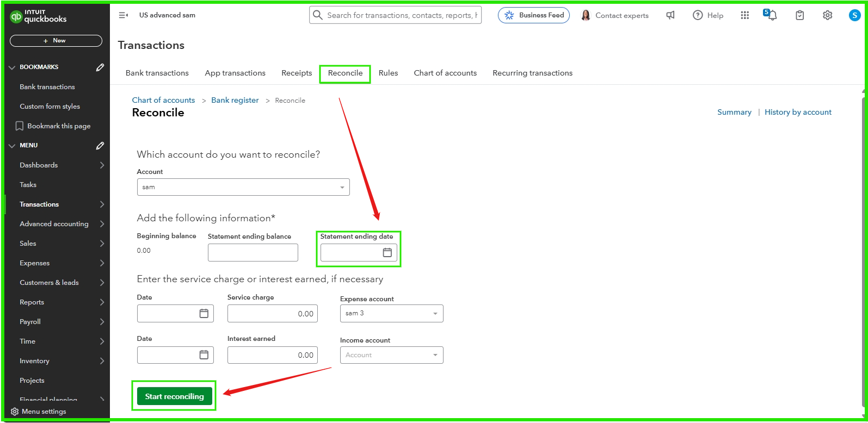The width and height of the screenshot is (868, 423).
Task: Click the Start reconciling button
Action: pyautogui.click(x=174, y=396)
